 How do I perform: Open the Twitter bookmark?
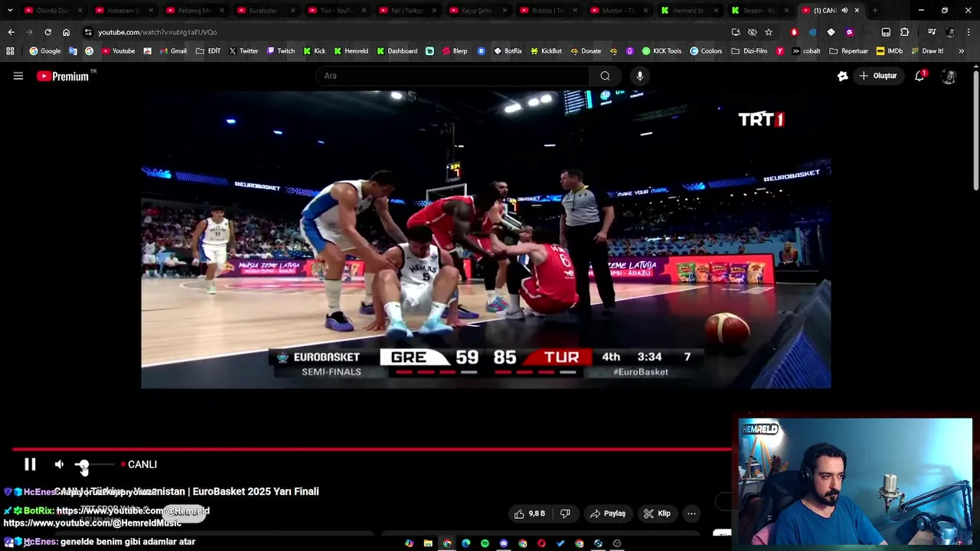[243, 51]
